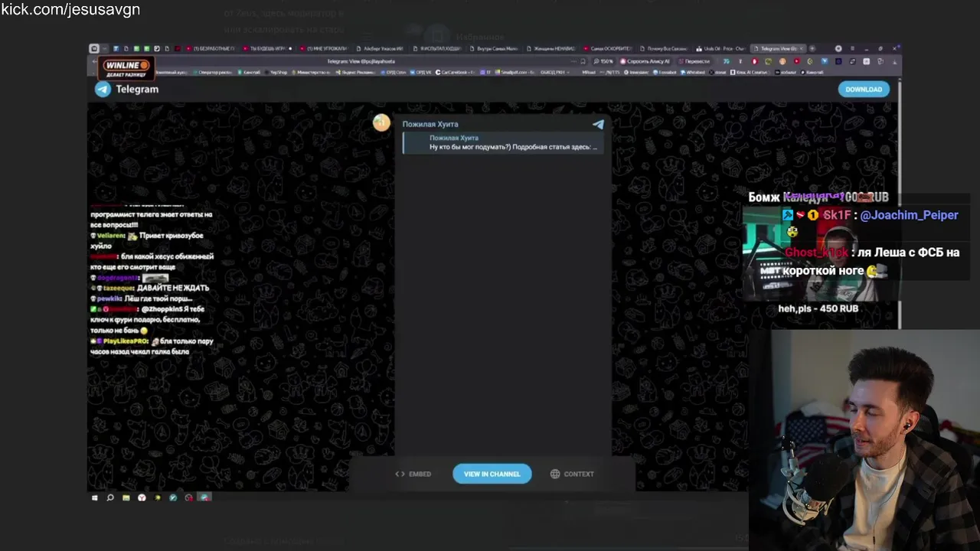Open the 'Innersloth' bookmark
Viewport: 980px width, 551px height.
point(638,72)
